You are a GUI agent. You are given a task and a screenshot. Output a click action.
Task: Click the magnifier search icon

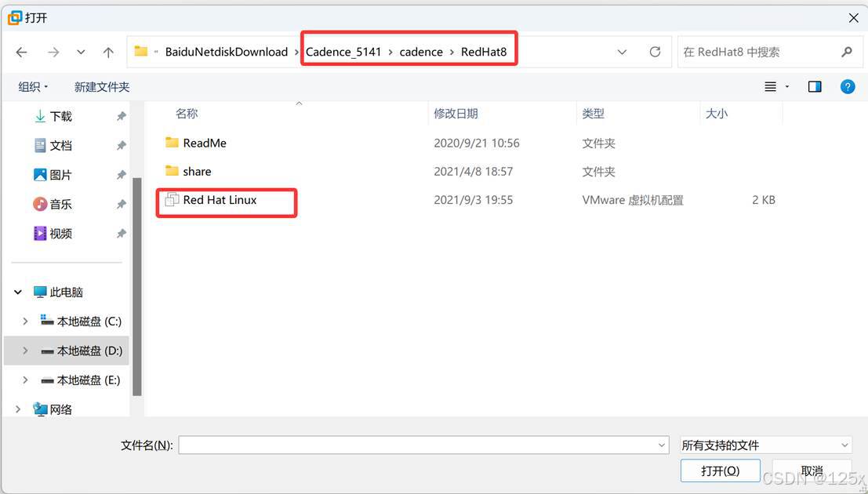click(846, 52)
